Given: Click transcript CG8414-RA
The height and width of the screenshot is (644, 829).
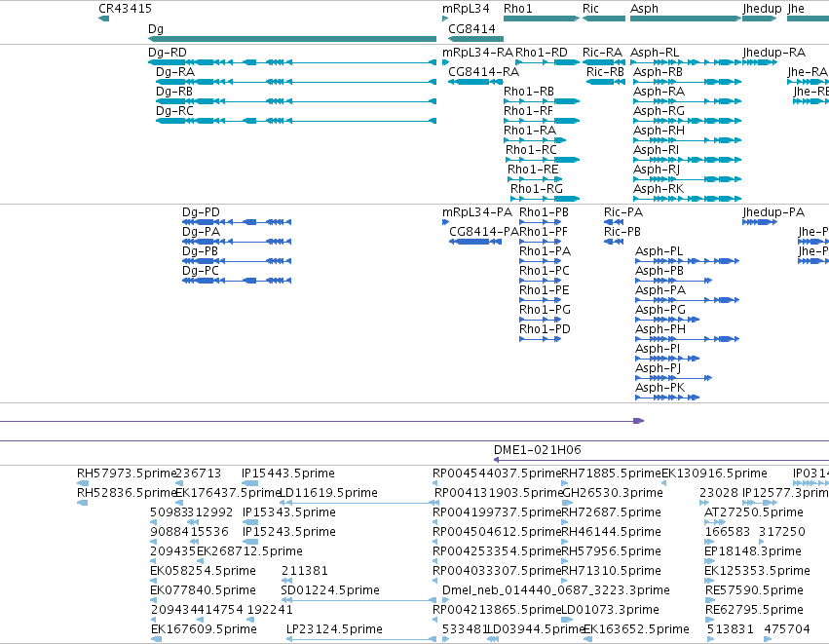Looking at the screenshot, I should pos(475,82).
